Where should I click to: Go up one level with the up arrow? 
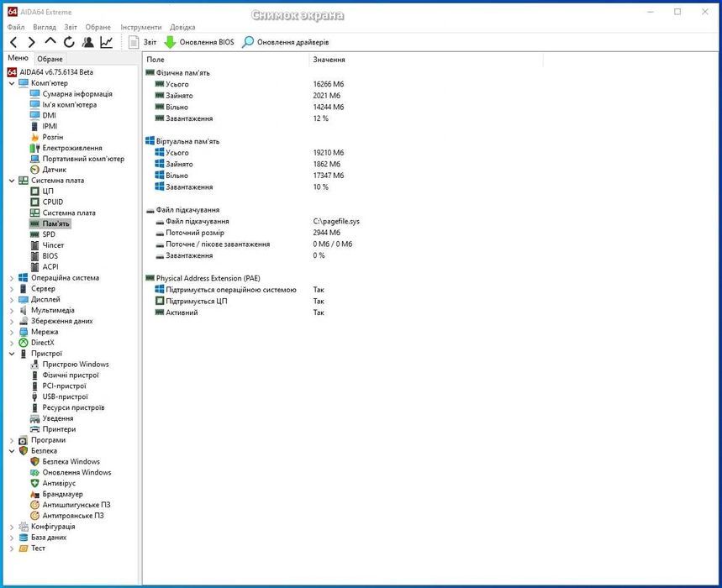click(50, 41)
